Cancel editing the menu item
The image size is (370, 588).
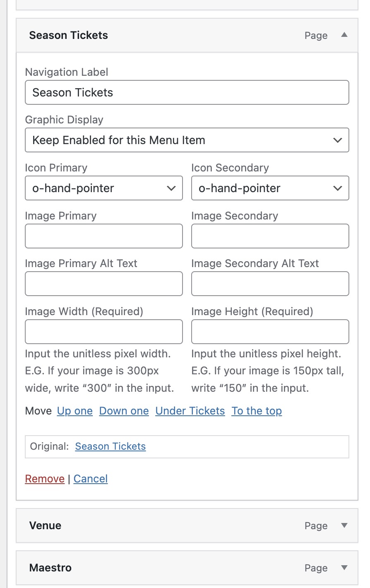coord(91,479)
